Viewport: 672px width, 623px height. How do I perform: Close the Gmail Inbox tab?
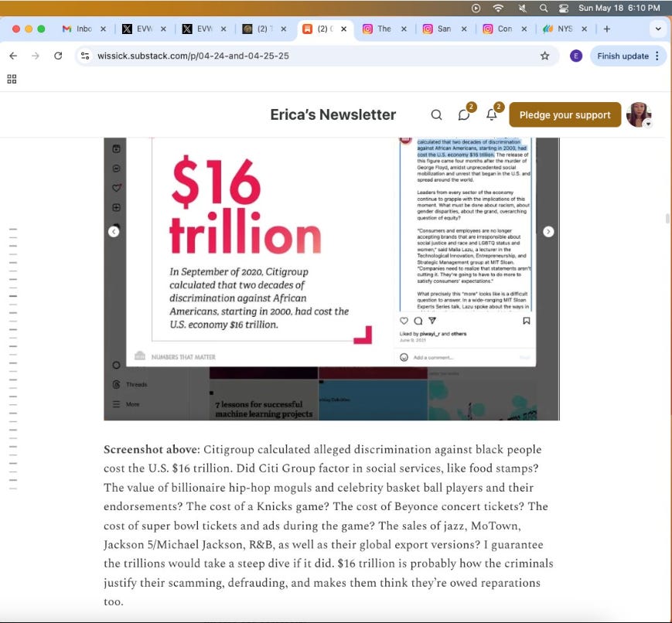104,29
